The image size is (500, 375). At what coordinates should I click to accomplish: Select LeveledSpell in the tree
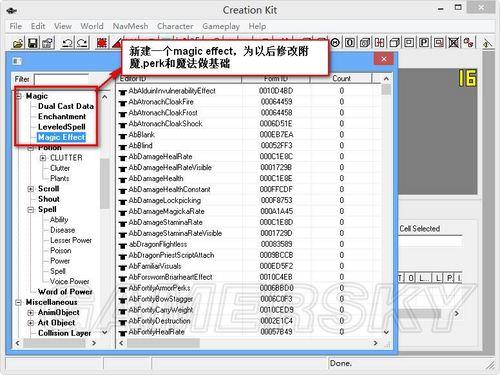tap(62, 127)
